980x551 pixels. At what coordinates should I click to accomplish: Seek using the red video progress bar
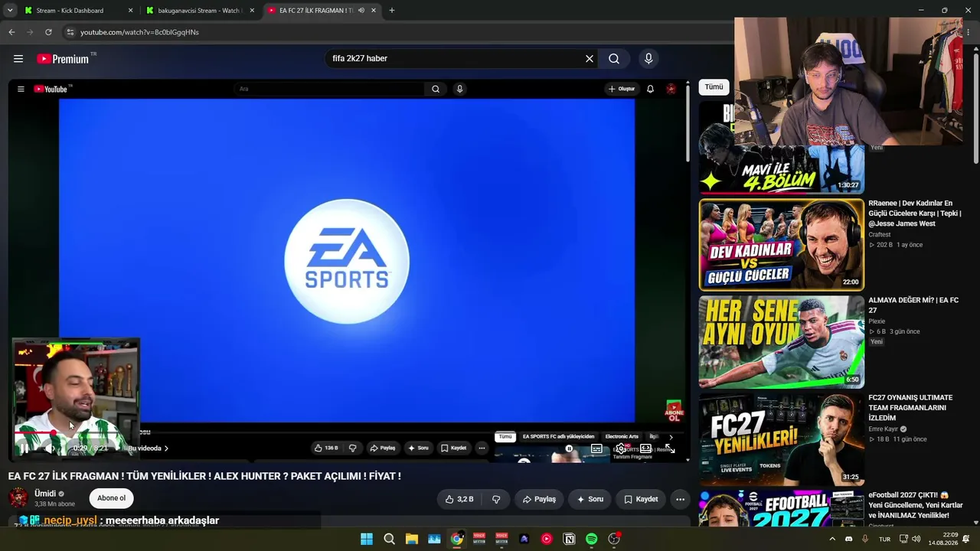point(345,433)
